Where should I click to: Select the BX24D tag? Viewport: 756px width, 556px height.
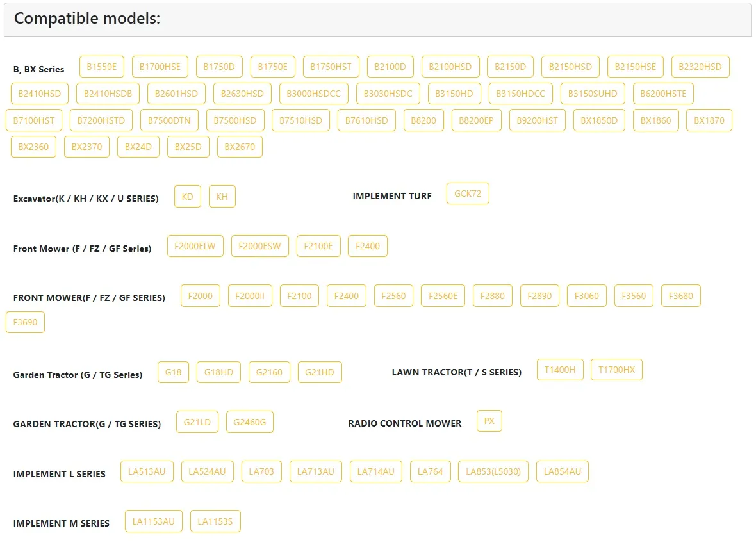coord(138,147)
